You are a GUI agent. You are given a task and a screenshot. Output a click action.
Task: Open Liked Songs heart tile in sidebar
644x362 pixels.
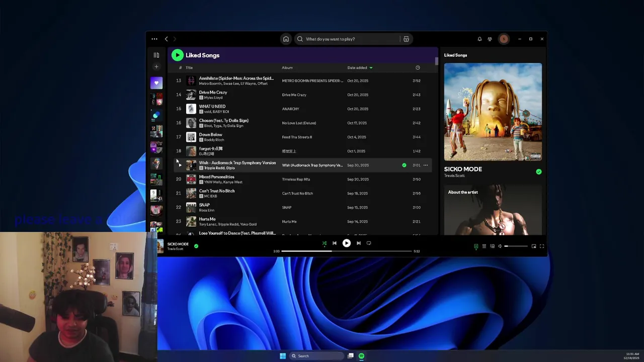[x=156, y=83]
